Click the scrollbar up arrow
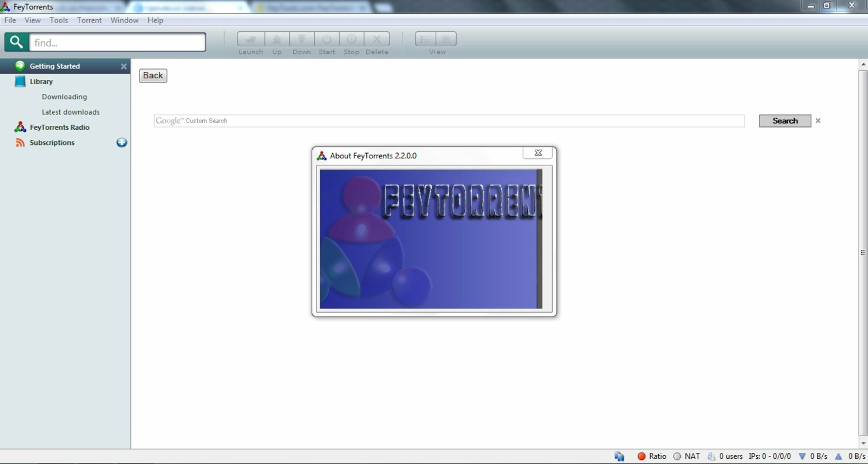The height and width of the screenshot is (464, 868). pyautogui.click(x=863, y=64)
